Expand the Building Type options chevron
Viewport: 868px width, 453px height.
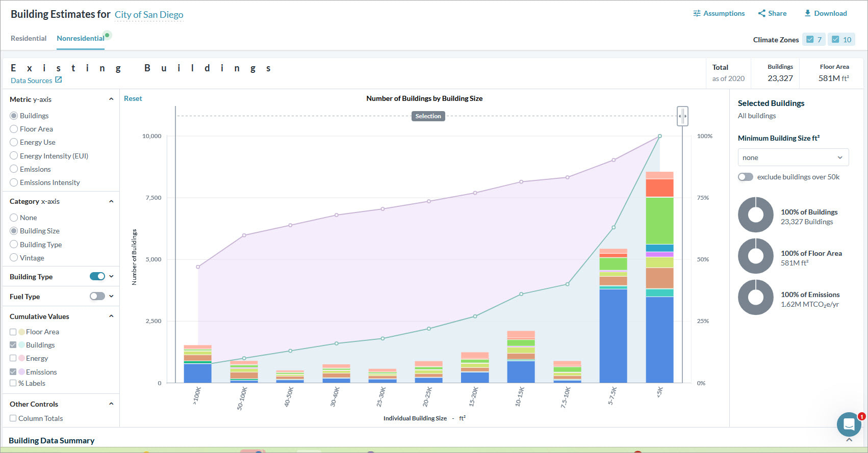111,277
